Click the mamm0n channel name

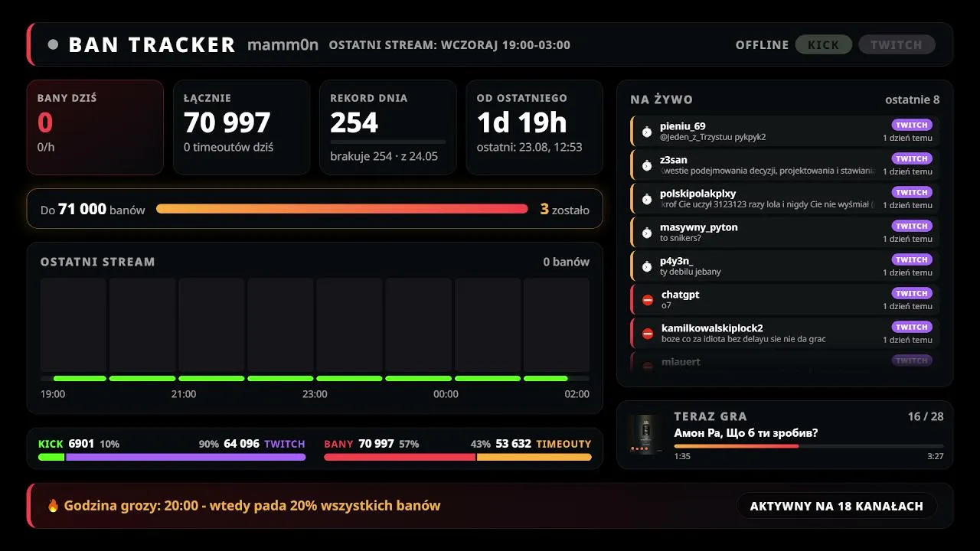click(x=283, y=44)
